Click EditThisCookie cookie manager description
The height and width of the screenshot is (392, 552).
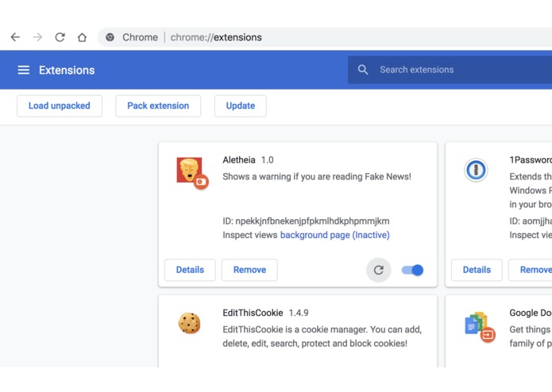pos(322,336)
